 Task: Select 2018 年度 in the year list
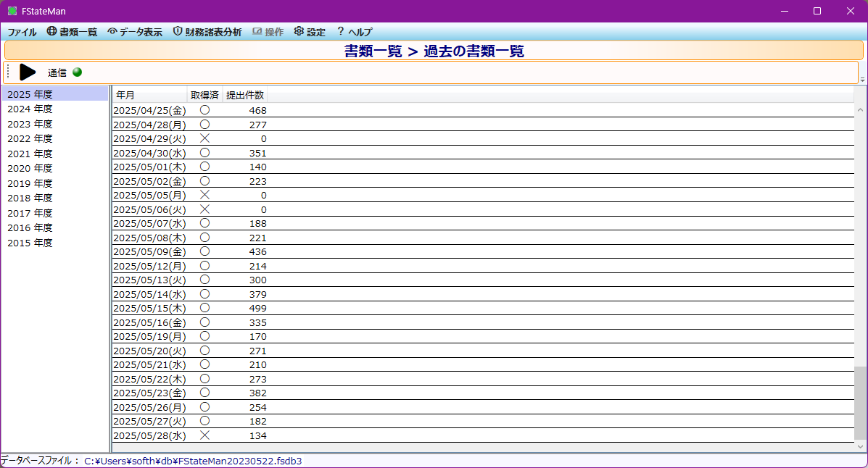point(55,198)
